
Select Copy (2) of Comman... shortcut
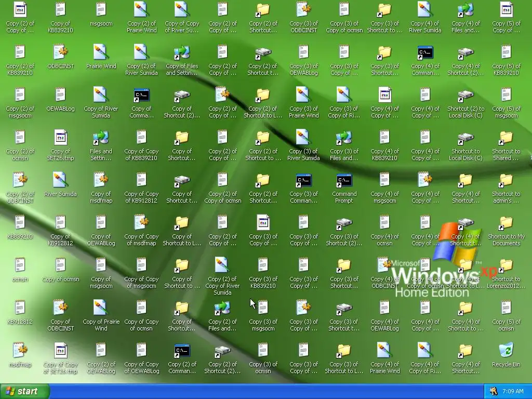pos(182,351)
